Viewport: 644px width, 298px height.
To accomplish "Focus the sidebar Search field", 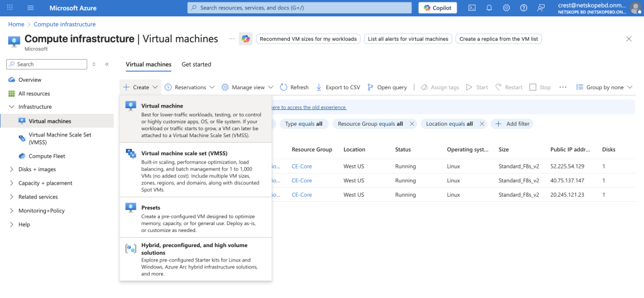I will point(47,64).
